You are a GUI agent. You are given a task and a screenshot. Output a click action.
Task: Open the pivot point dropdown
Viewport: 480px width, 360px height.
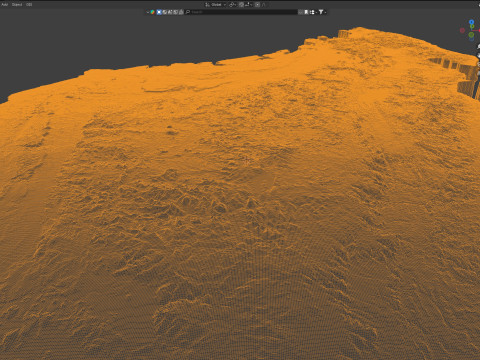(x=233, y=5)
